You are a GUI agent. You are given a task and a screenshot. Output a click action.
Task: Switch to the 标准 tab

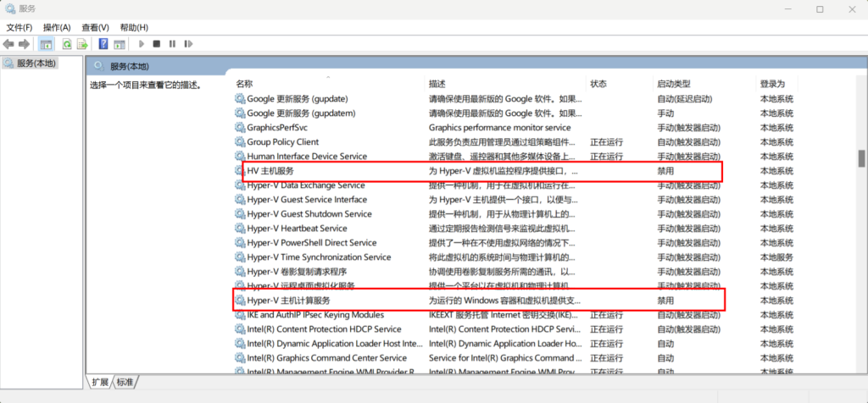tap(125, 382)
